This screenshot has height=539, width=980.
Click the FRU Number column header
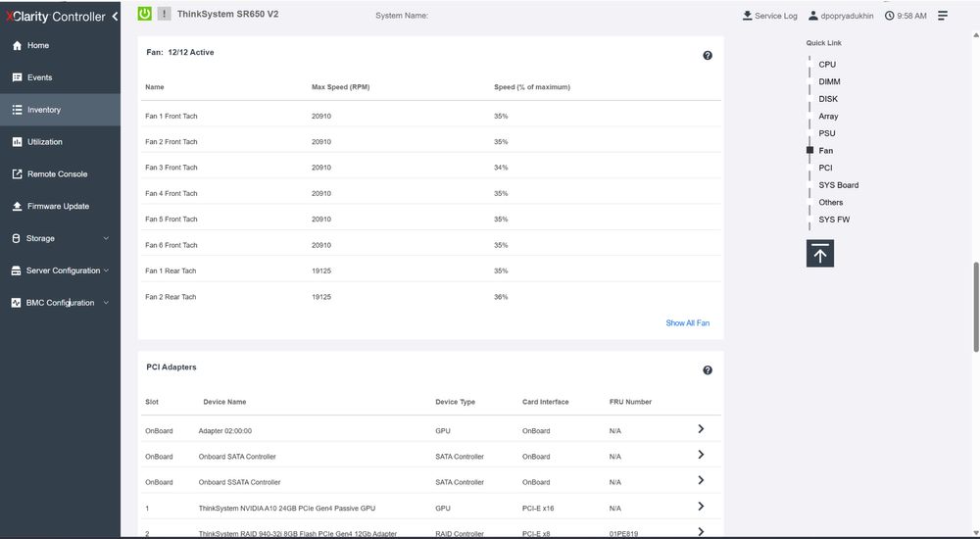pos(630,402)
